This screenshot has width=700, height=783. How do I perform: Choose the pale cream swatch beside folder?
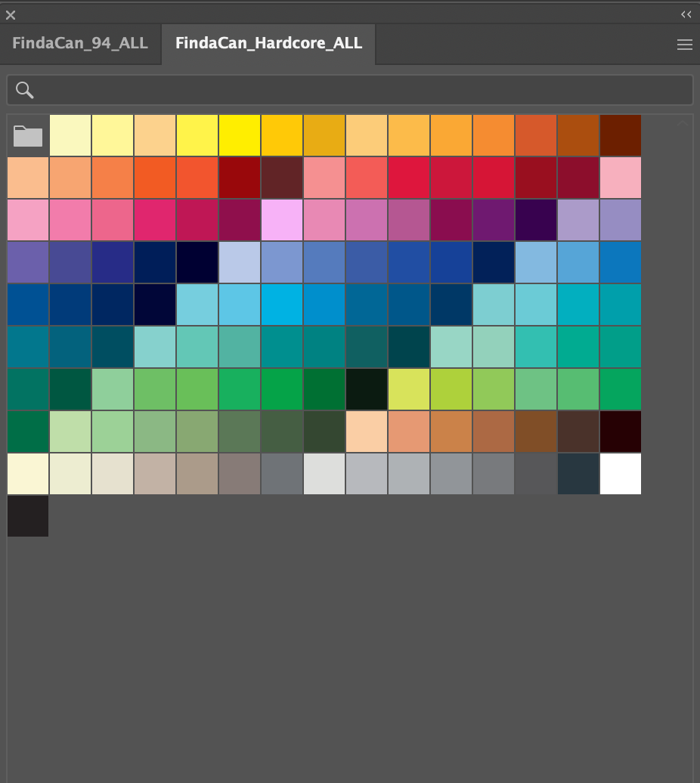70,136
